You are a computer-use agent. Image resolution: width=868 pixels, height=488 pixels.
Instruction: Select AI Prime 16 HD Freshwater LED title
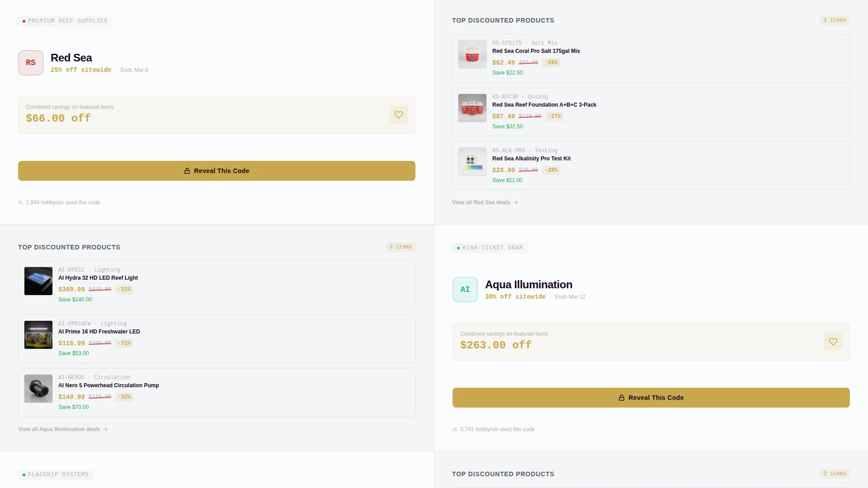coord(99,332)
